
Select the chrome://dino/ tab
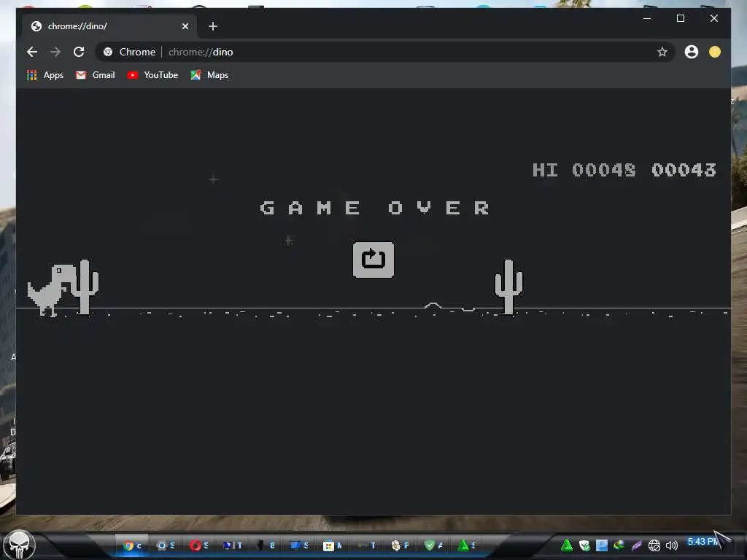click(x=109, y=26)
